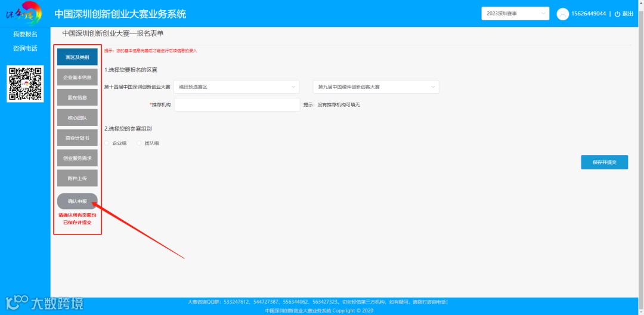Click the QR code image
This screenshot has width=644, height=315.
[x=25, y=84]
